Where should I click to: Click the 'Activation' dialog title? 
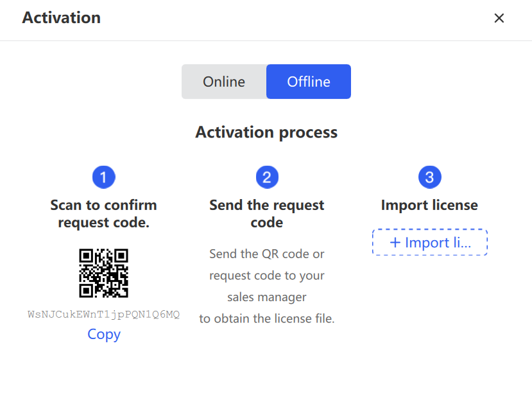point(62,17)
